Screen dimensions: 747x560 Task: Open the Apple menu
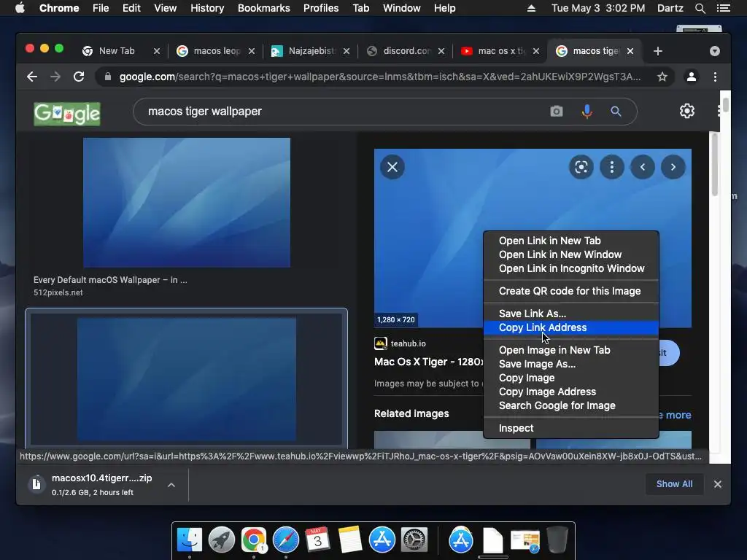[x=20, y=8]
